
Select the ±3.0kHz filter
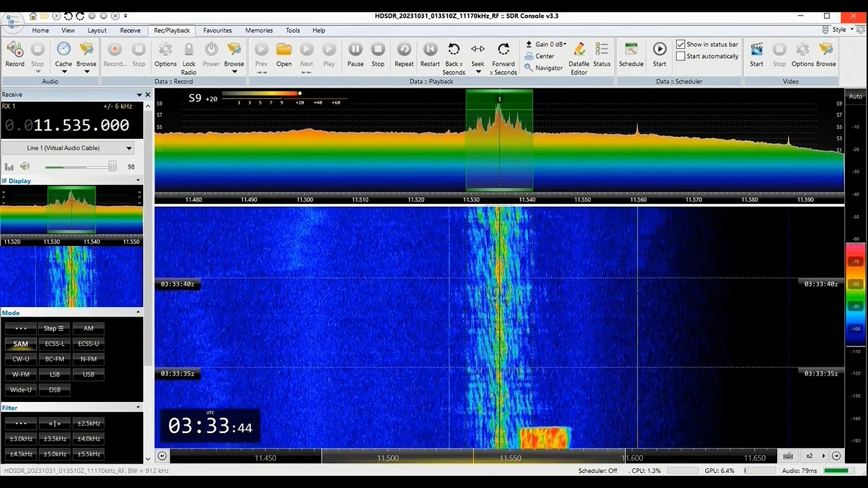click(x=20, y=439)
